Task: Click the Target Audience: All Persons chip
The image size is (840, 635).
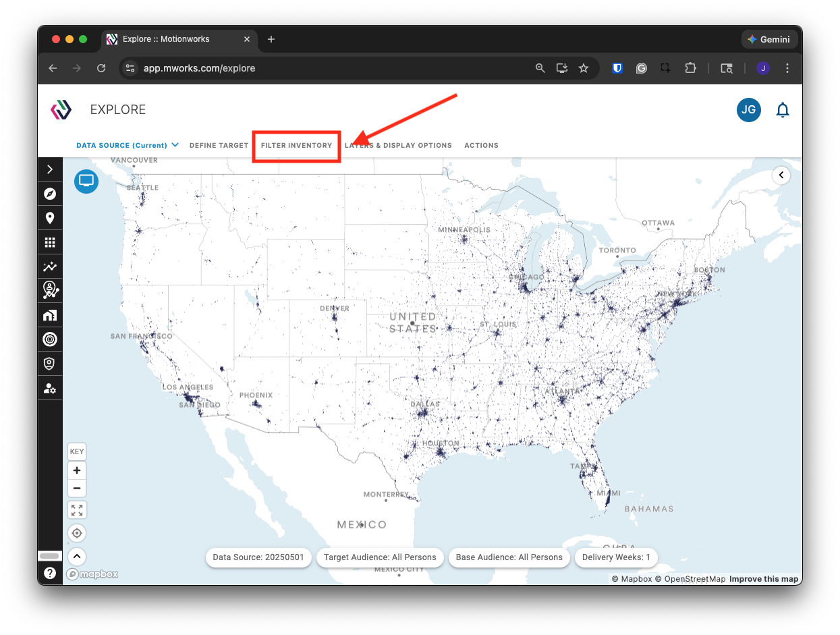Action: [x=380, y=557]
